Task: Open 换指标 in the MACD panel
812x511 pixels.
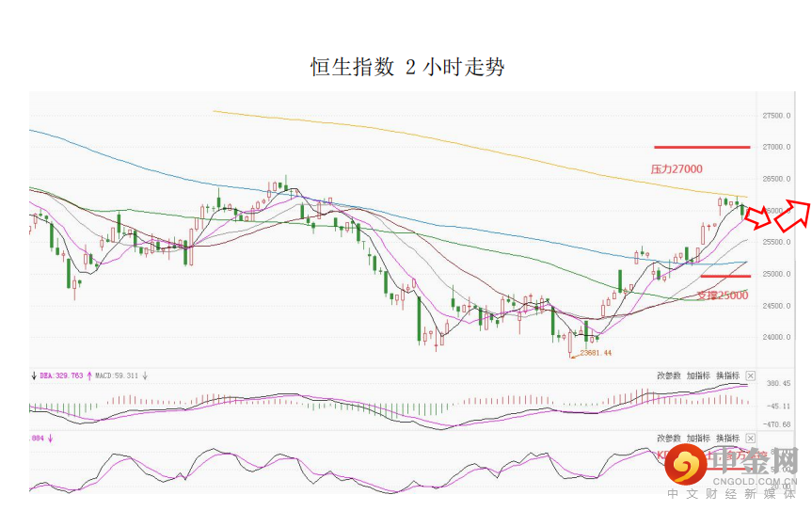Action: (727, 375)
